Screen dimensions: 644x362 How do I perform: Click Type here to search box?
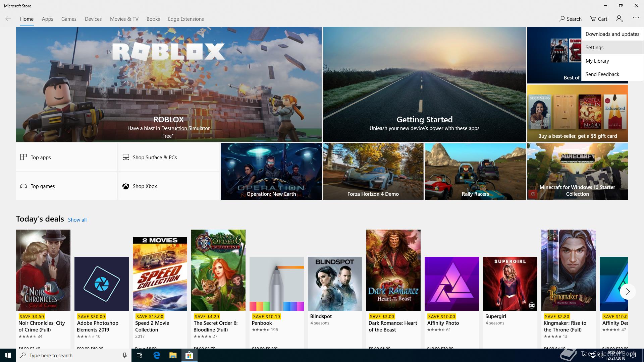click(x=73, y=355)
